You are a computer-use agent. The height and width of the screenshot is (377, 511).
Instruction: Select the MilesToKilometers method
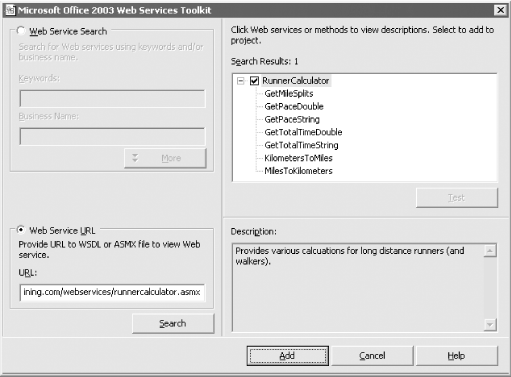(298, 171)
